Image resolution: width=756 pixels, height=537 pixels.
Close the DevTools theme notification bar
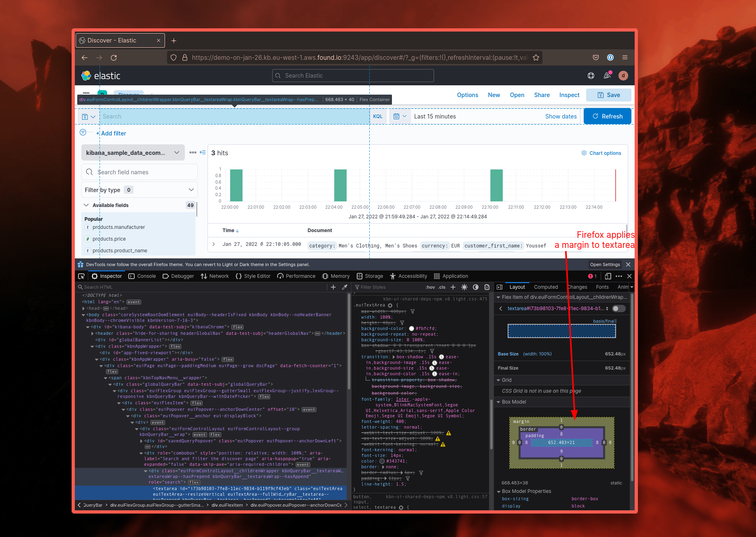coord(628,264)
